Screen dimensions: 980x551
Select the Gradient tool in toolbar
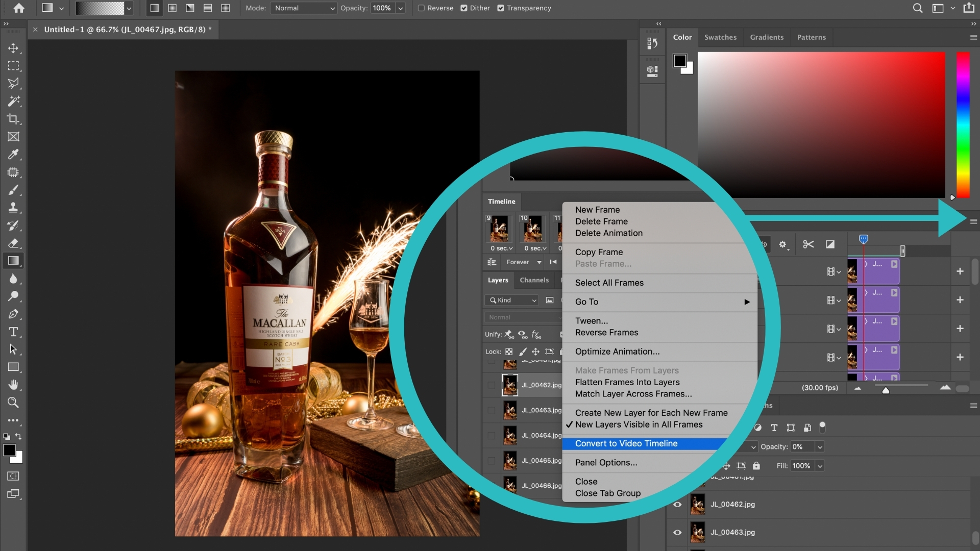(x=13, y=261)
